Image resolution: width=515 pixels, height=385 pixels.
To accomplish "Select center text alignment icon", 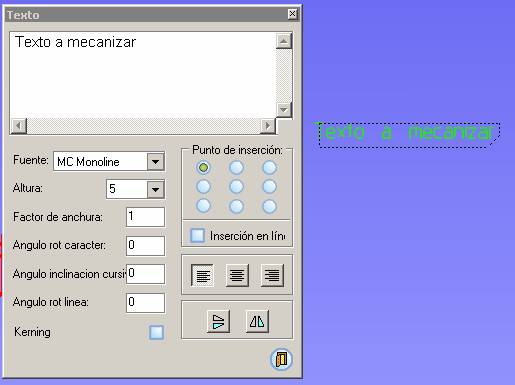I will [x=237, y=275].
